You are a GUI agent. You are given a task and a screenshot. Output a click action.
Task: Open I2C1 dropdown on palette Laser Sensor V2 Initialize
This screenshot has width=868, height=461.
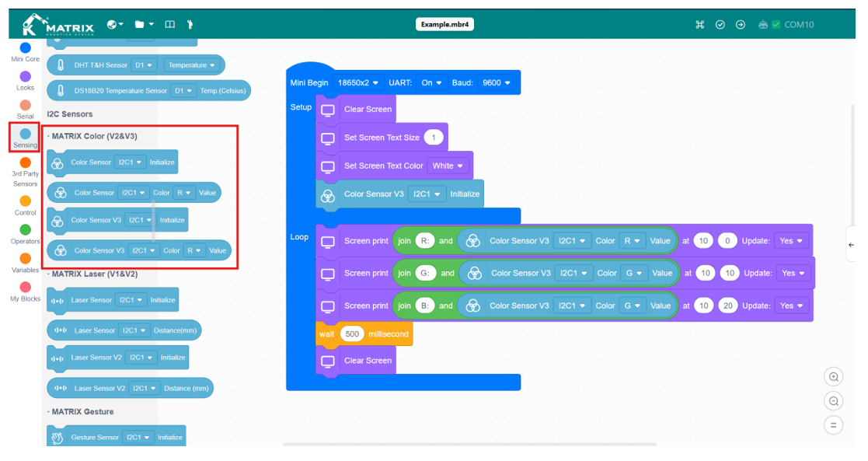click(141, 358)
